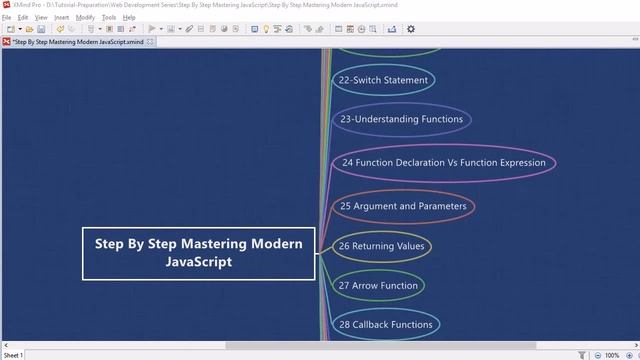Open the Insert Topic dropdown arrow
Screen dimensions: 640x360
[x=100, y=29]
